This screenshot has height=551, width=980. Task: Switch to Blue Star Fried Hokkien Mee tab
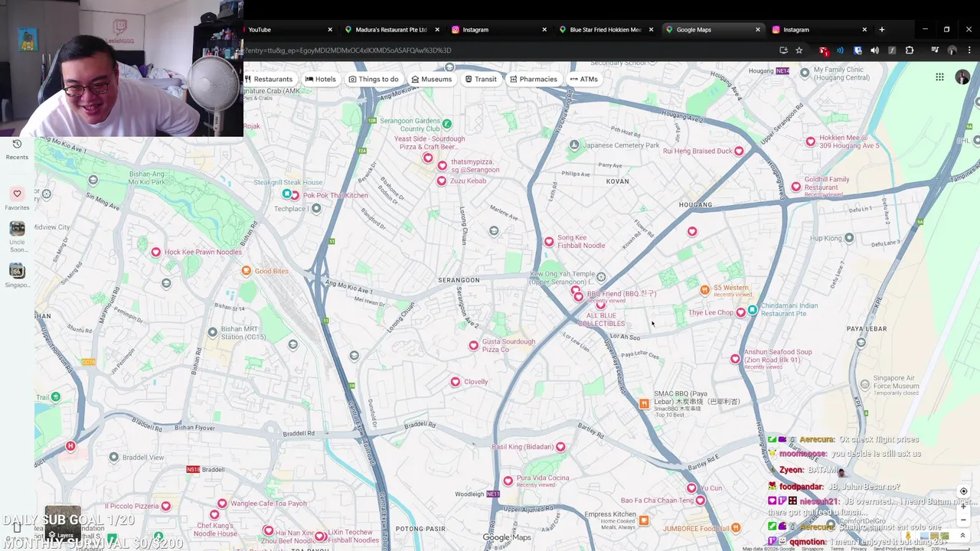(605, 30)
